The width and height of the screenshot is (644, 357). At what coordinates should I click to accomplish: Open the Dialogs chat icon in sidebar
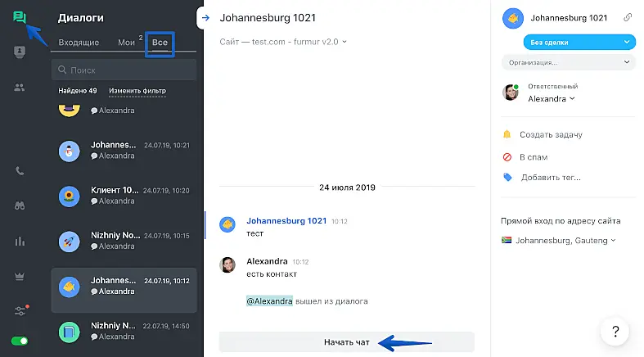(x=20, y=17)
